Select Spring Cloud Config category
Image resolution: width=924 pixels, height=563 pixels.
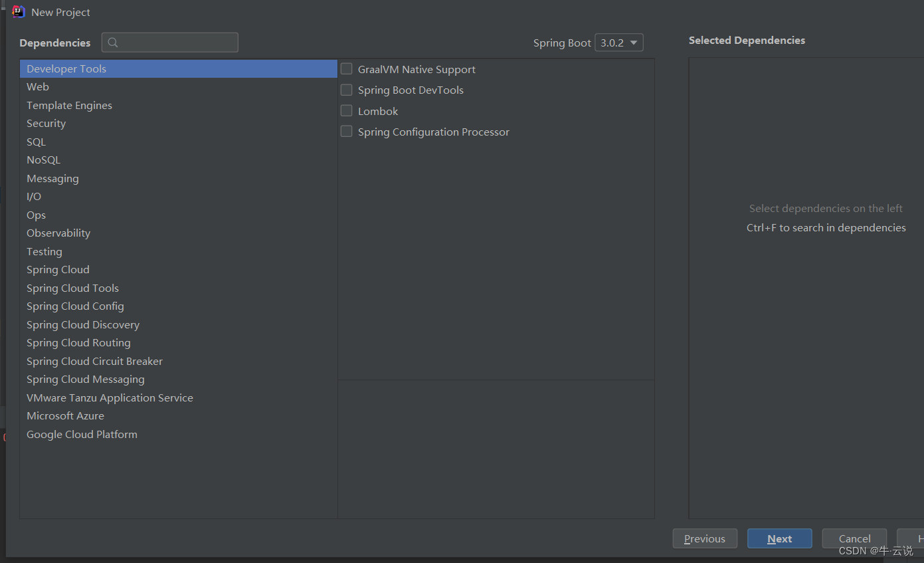(x=179, y=306)
